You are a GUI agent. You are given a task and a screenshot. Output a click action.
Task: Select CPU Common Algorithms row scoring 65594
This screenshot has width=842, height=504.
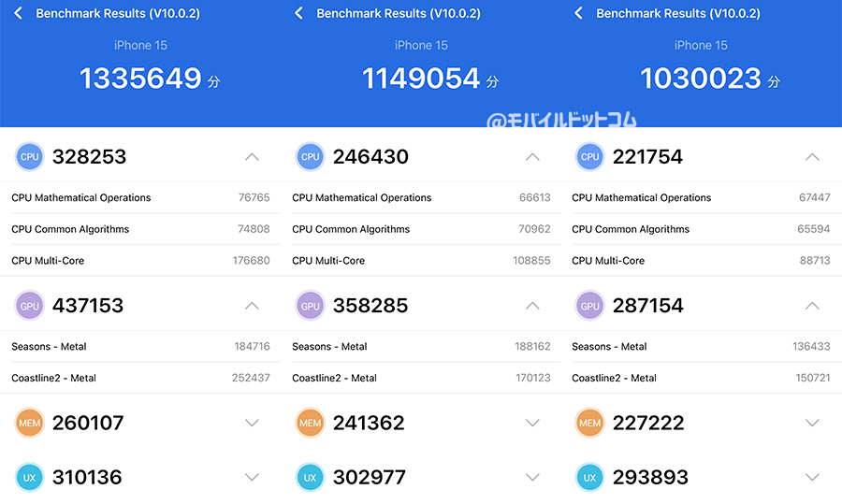click(x=702, y=229)
